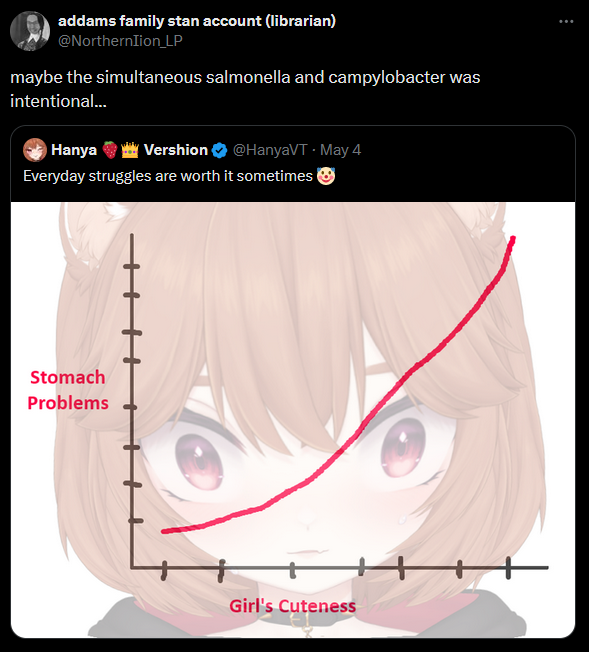This screenshot has height=652, width=589.
Task: Open the May 4 timestamp link
Action: pyautogui.click(x=340, y=150)
